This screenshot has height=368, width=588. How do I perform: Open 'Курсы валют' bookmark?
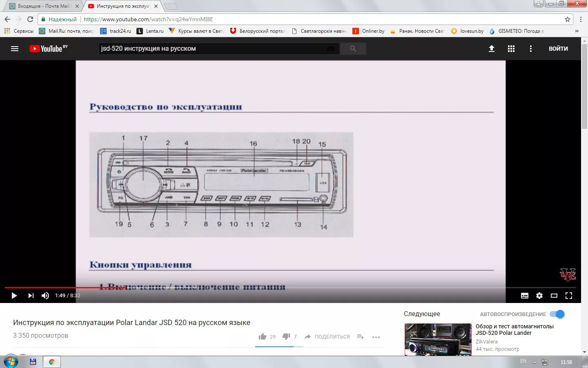[196, 31]
